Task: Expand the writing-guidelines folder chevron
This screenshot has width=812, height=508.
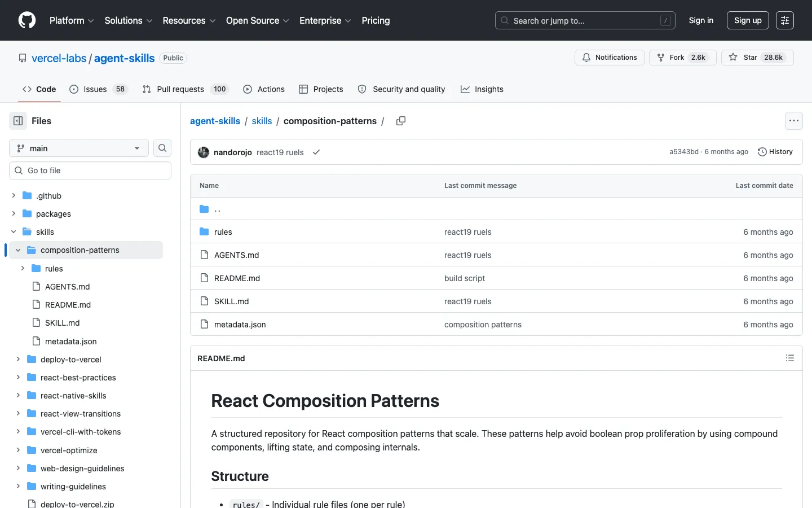Action: click(x=18, y=487)
